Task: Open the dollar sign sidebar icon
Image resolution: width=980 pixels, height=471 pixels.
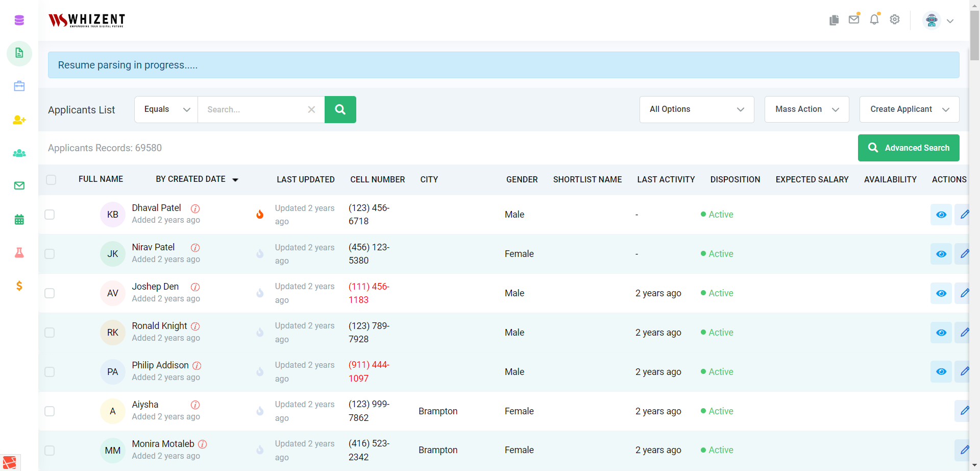Action: pyautogui.click(x=19, y=286)
